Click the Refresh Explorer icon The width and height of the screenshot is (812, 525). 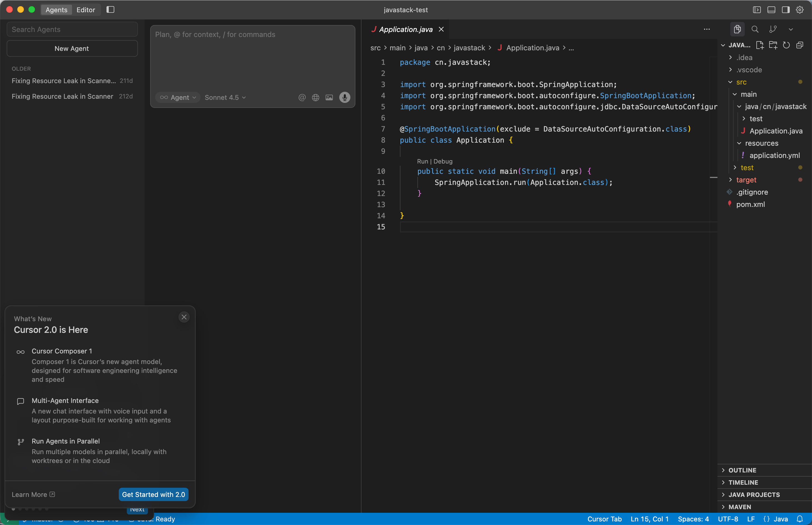(x=786, y=45)
